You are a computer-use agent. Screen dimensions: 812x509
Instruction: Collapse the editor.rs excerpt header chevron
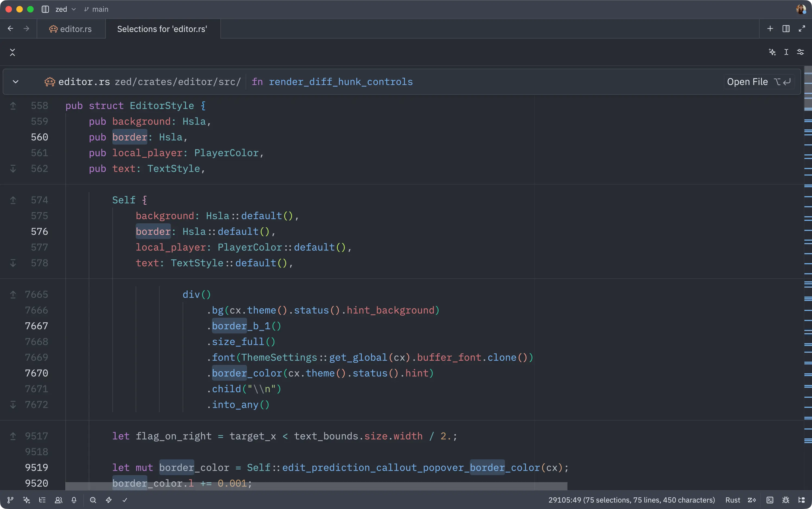[15, 82]
